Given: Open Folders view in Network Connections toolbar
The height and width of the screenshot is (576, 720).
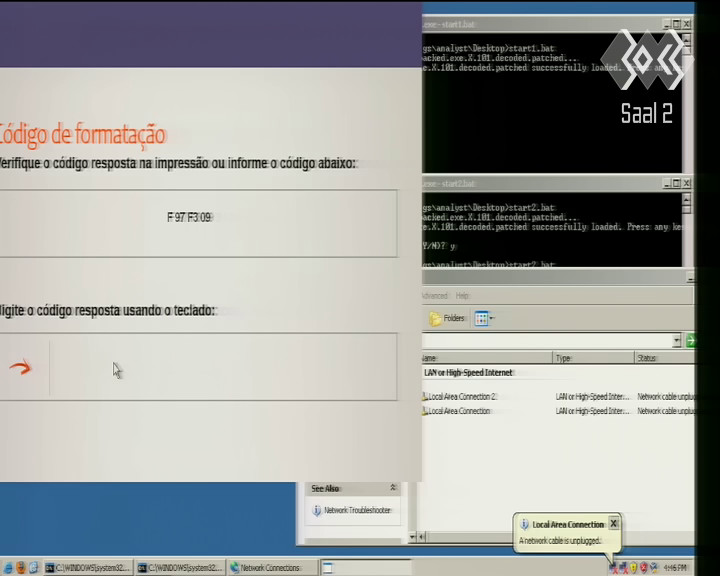Looking at the screenshot, I should tap(447, 318).
